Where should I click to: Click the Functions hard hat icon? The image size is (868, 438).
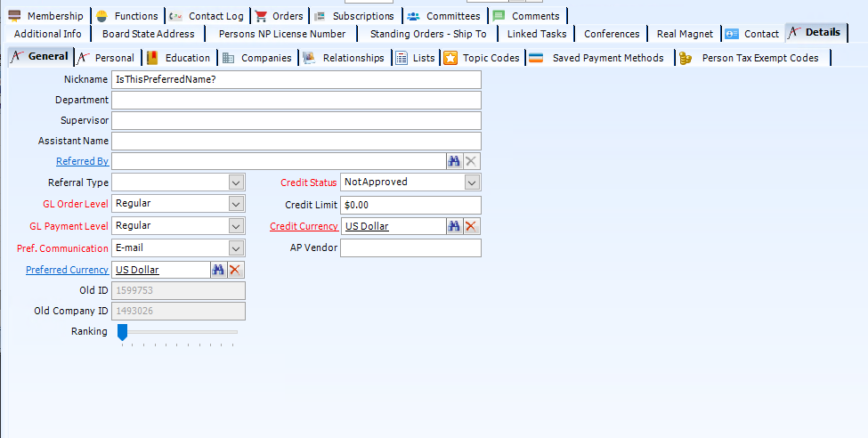coord(101,16)
